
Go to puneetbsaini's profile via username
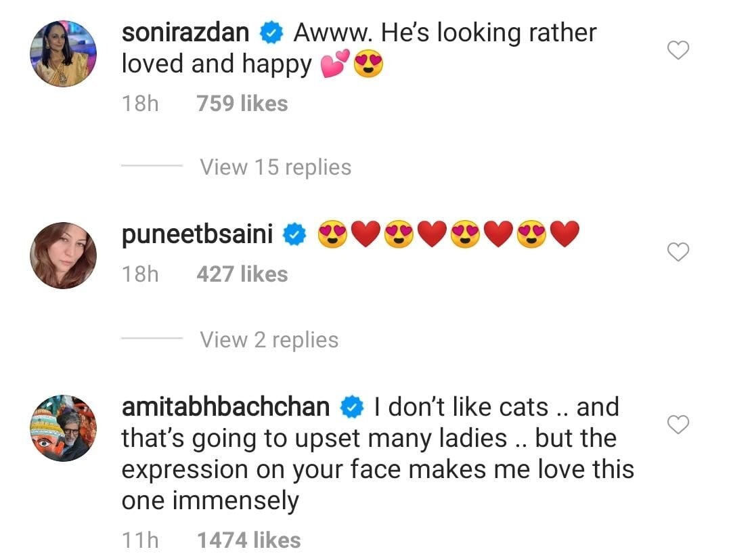[x=197, y=235]
